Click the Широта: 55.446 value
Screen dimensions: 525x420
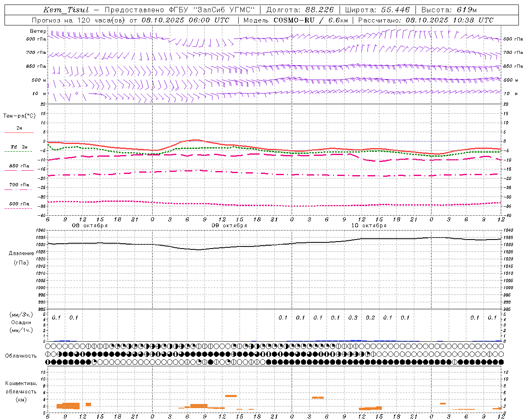377,10
